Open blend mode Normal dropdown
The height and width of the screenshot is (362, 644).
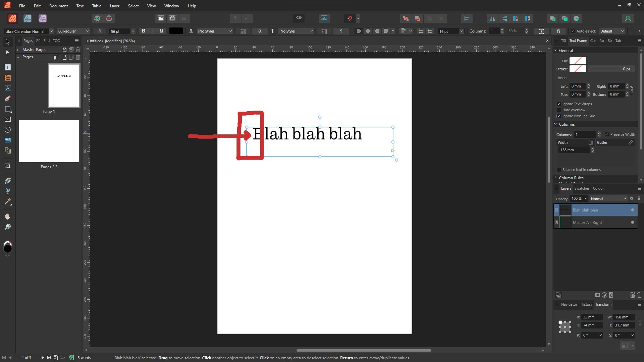click(608, 199)
